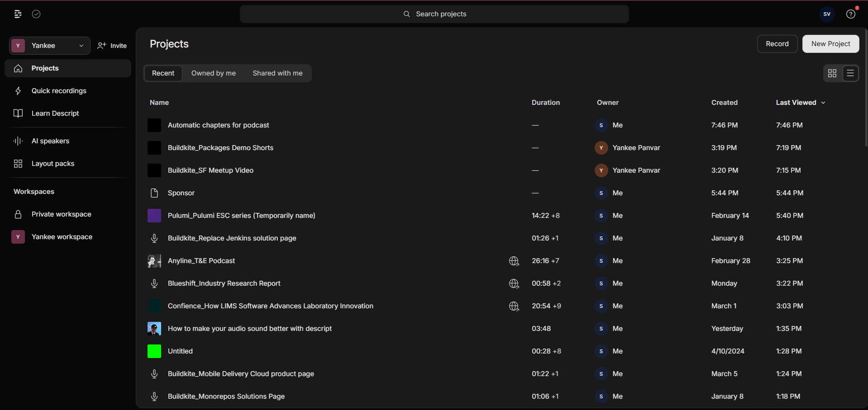Switch to list view layout
Screen dimensions: 868x410
tap(850, 73)
